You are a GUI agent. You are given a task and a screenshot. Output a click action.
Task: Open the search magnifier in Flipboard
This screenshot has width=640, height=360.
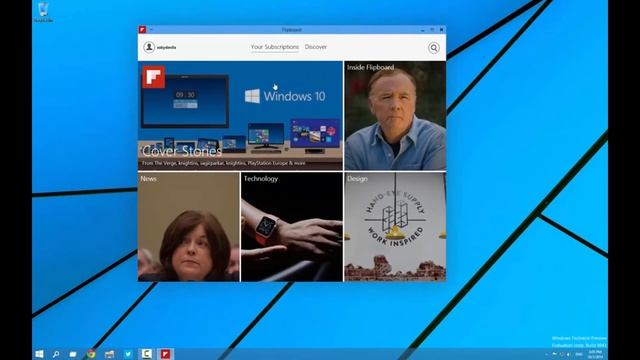[434, 48]
